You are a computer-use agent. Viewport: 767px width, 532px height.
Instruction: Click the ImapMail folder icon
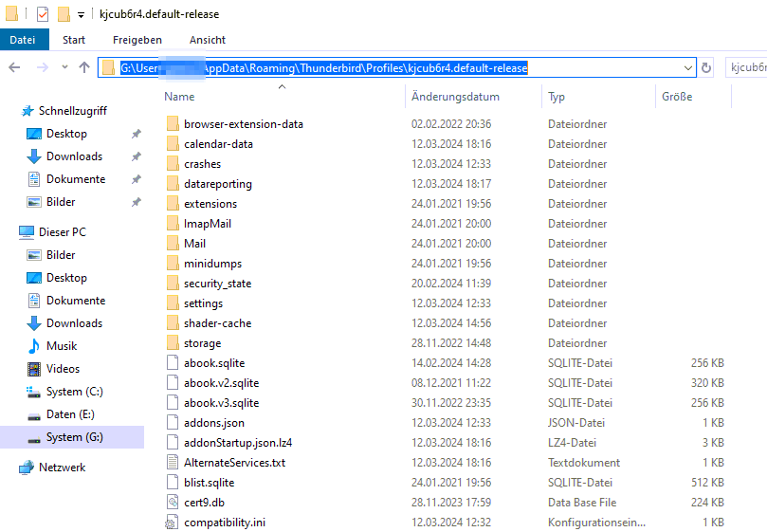(173, 224)
